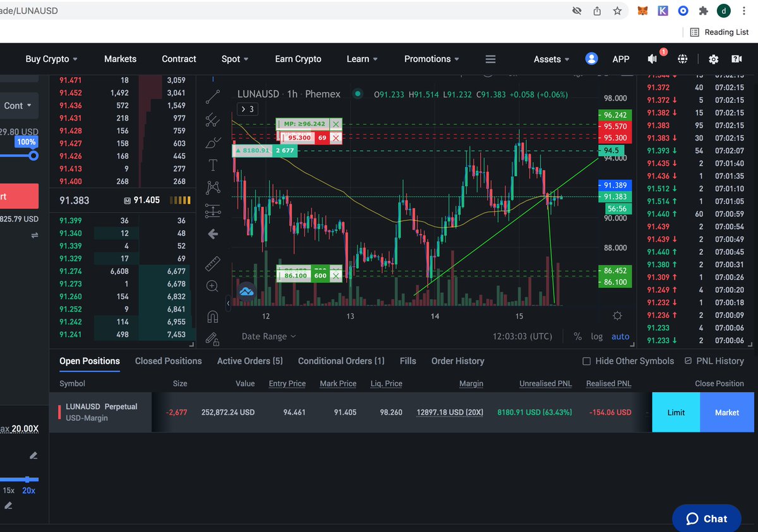Expand the Buy Crypto dropdown
758x532 pixels.
tap(52, 59)
